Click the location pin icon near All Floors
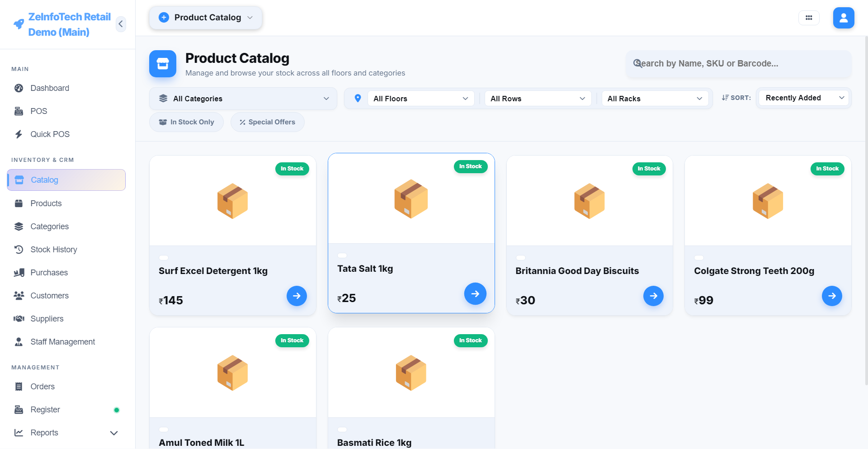 [x=358, y=99]
